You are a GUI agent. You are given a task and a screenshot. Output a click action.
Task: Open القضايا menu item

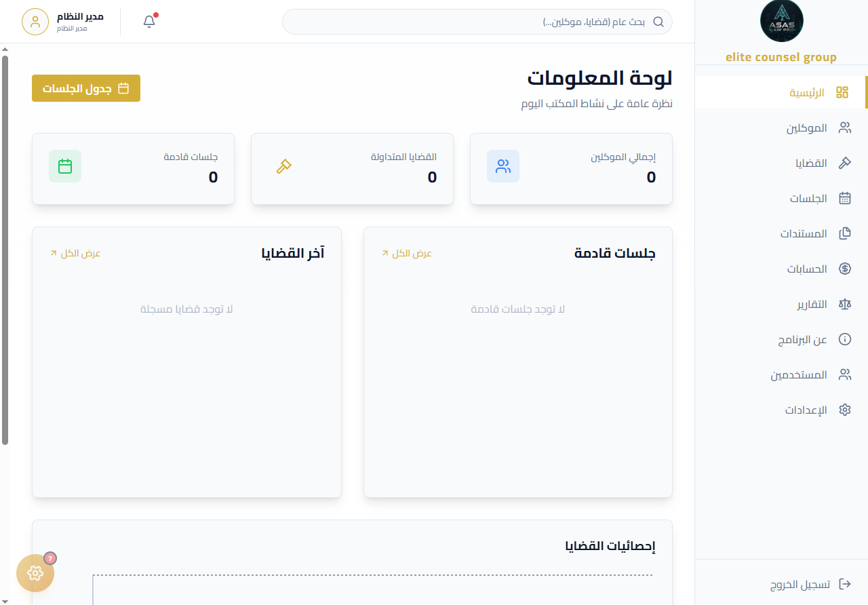(780, 163)
